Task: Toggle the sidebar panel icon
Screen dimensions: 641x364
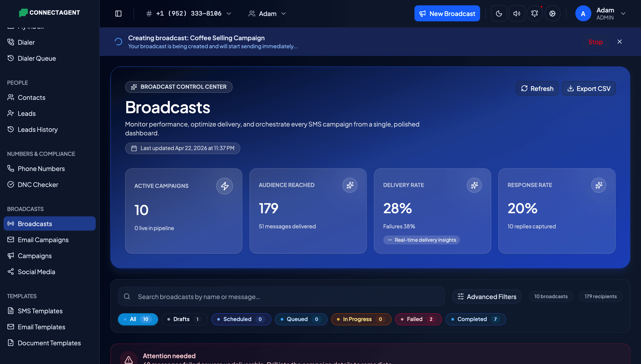Action: (118, 14)
